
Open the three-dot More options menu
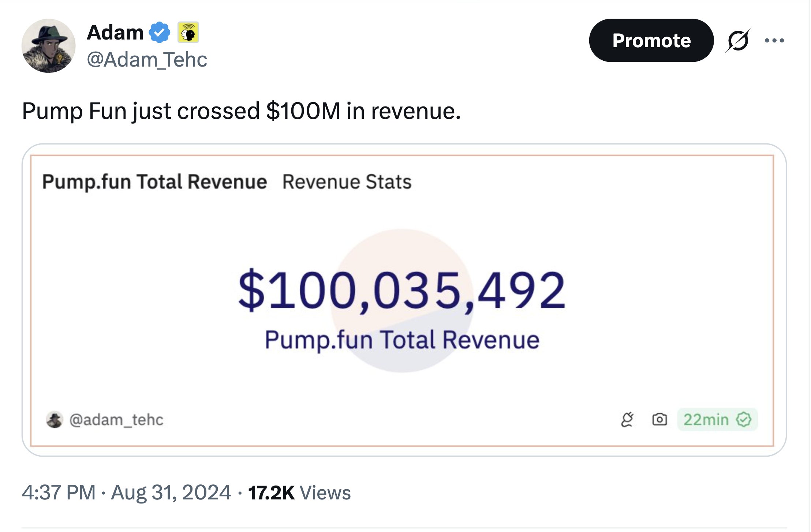774,40
